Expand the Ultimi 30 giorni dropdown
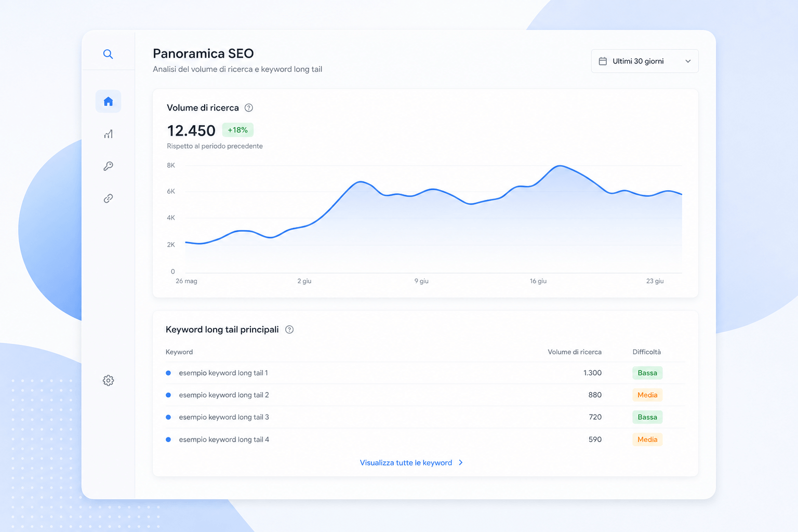The height and width of the screenshot is (532, 798). coord(645,61)
